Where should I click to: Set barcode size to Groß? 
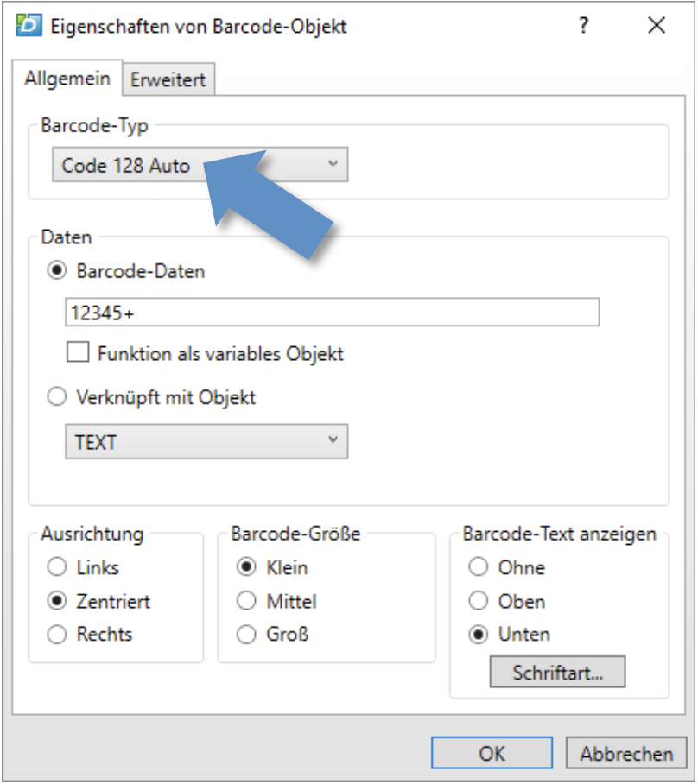coord(247,635)
